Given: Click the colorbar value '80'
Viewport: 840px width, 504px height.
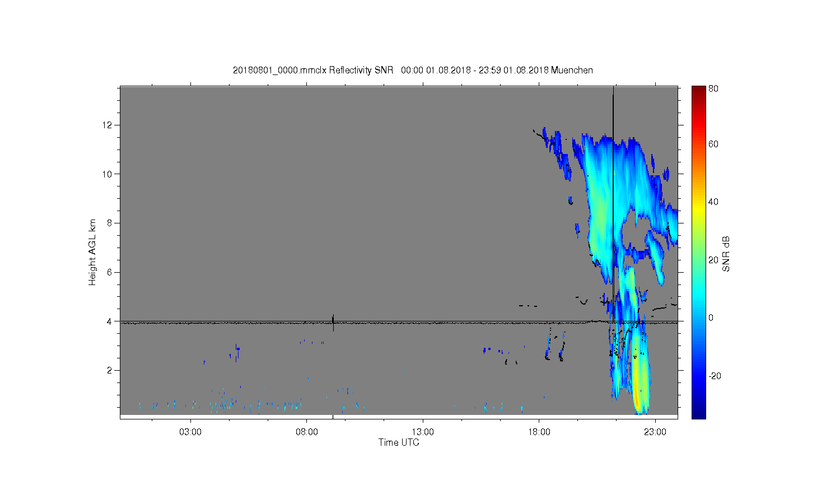Looking at the screenshot, I should click(713, 88).
